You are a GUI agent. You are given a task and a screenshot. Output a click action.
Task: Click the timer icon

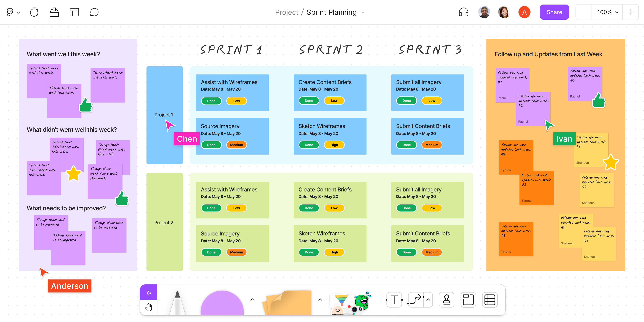(34, 12)
